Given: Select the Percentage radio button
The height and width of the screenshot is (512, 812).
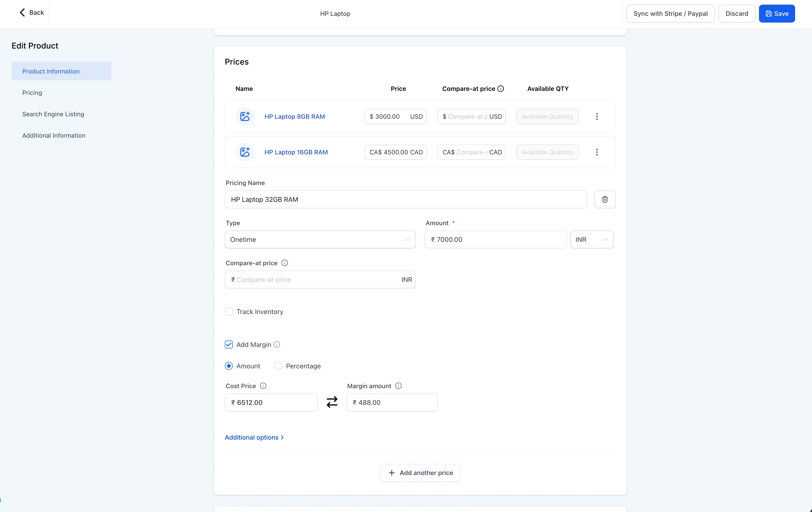Looking at the screenshot, I should pyautogui.click(x=278, y=366).
